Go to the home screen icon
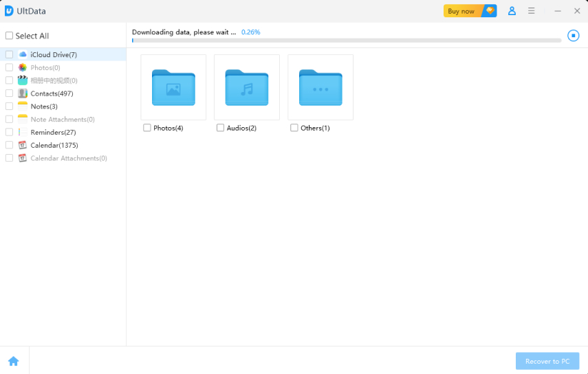Viewport: 588px width, 374px height. 14,361
